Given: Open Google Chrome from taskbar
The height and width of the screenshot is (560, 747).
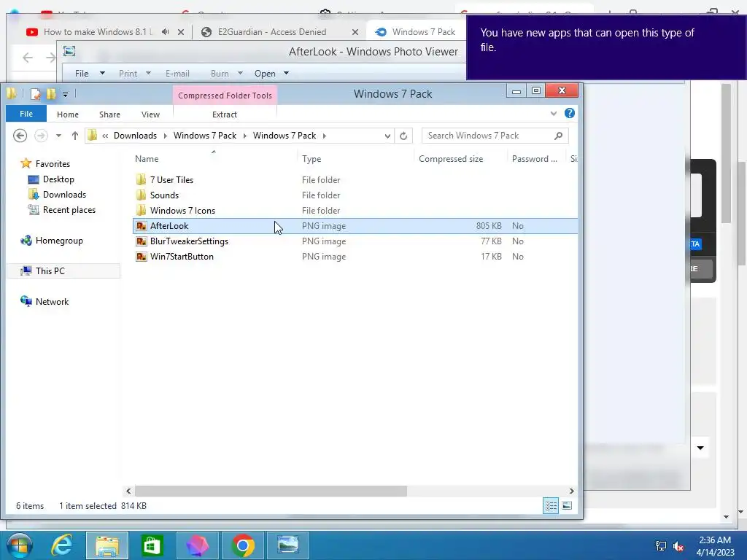Looking at the screenshot, I should [243, 545].
